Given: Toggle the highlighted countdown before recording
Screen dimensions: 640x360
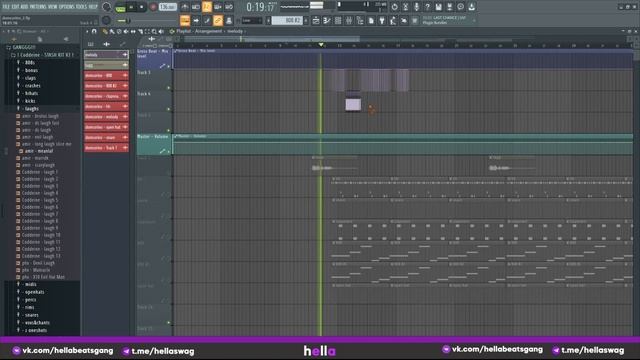Looking at the screenshot, I should (x=207, y=7).
